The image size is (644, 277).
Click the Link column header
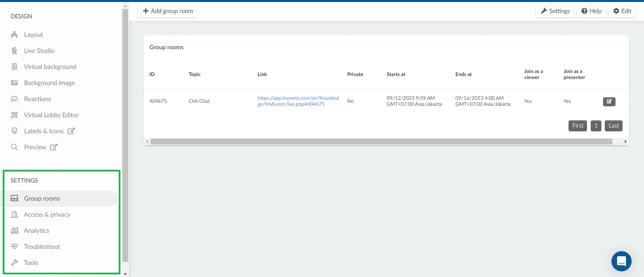(x=262, y=74)
